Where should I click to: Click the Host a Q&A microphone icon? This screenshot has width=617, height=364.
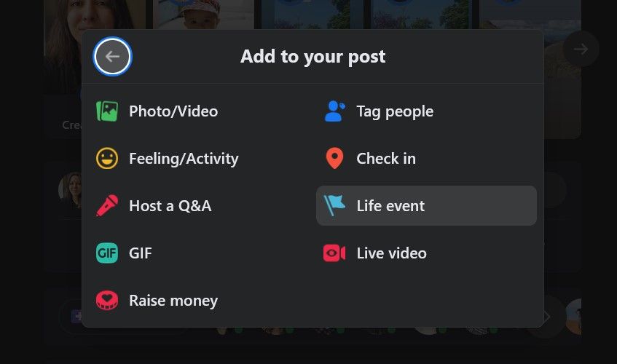[107, 205]
